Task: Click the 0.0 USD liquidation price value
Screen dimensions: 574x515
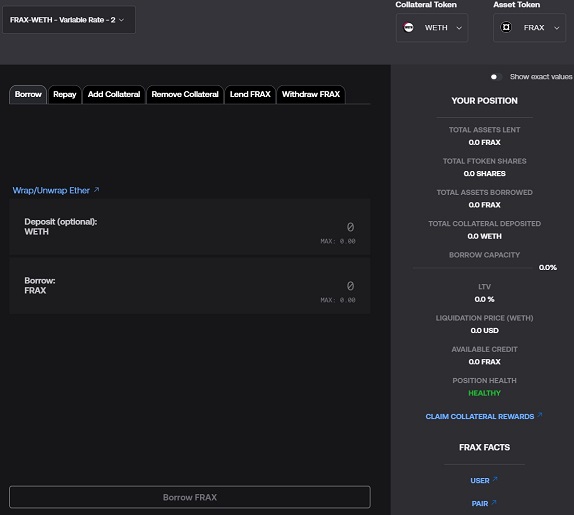Action: 484,331
